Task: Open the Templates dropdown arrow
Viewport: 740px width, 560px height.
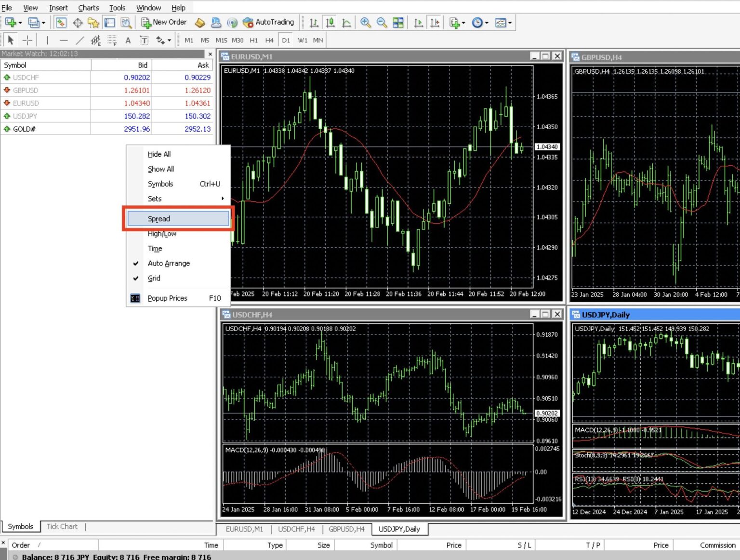Action: (x=510, y=23)
